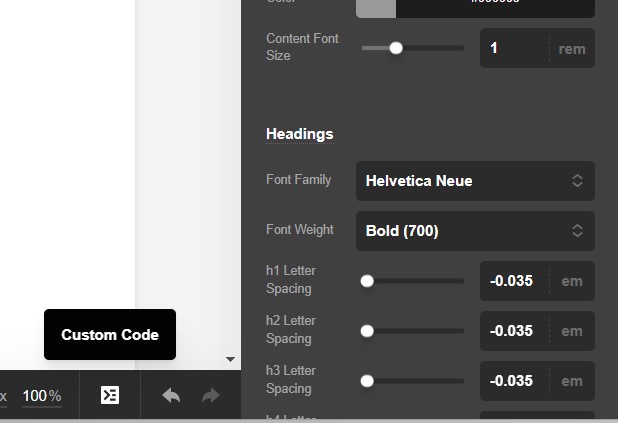Click the em unit beside h3 Letter Spacing
The width and height of the screenshot is (618, 423).
pyautogui.click(x=572, y=381)
